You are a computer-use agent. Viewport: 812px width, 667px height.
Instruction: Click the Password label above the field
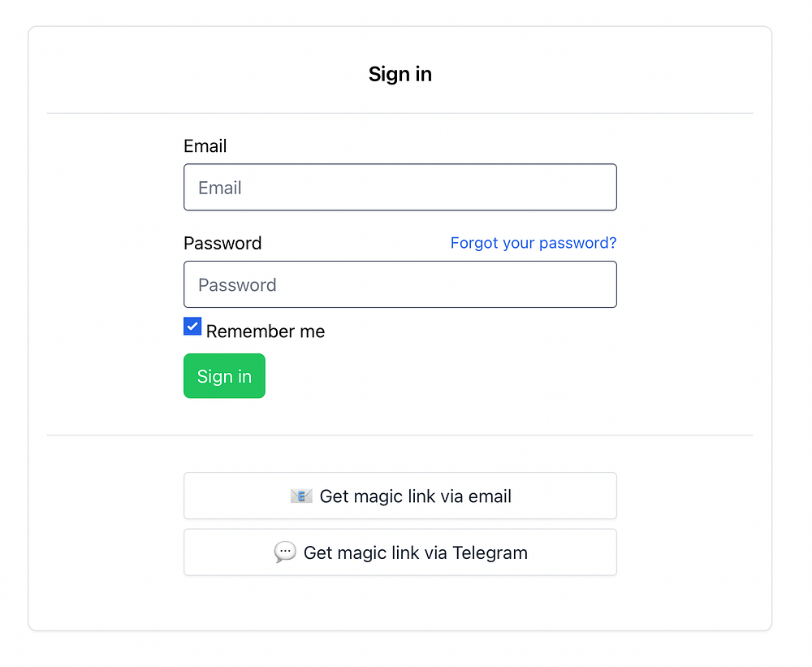click(x=222, y=244)
